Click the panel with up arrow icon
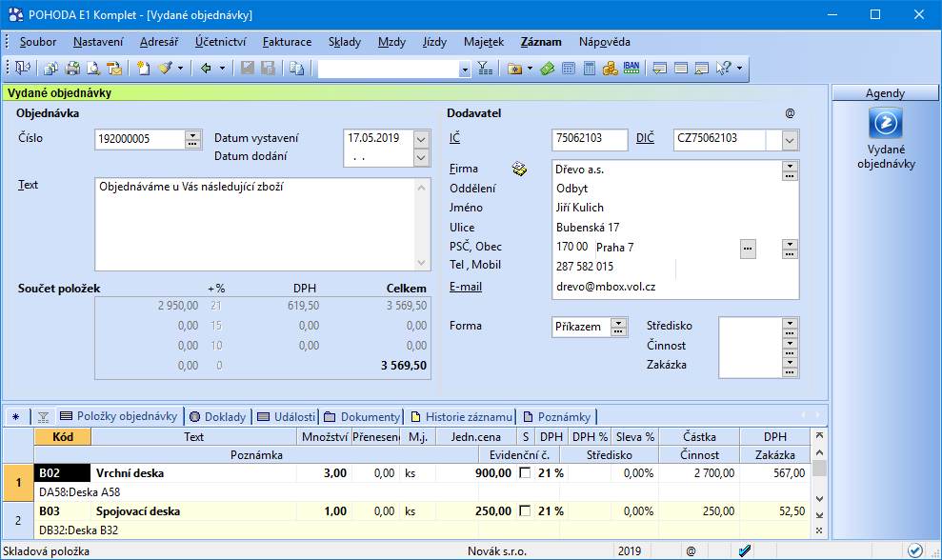This screenshot has height=560, width=942. pyautogui.click(x=702, y=69)
